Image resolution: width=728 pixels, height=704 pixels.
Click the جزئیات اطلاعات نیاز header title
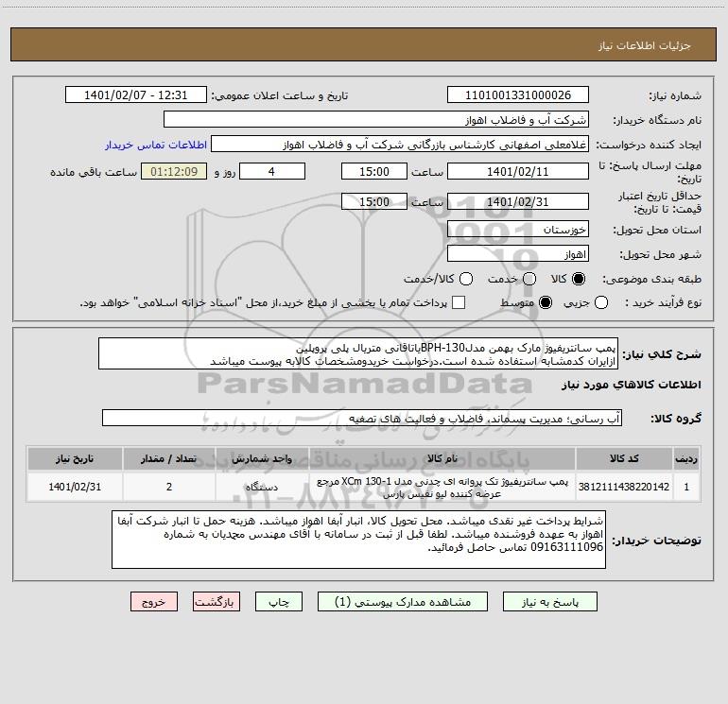click(x=645, y=45)
